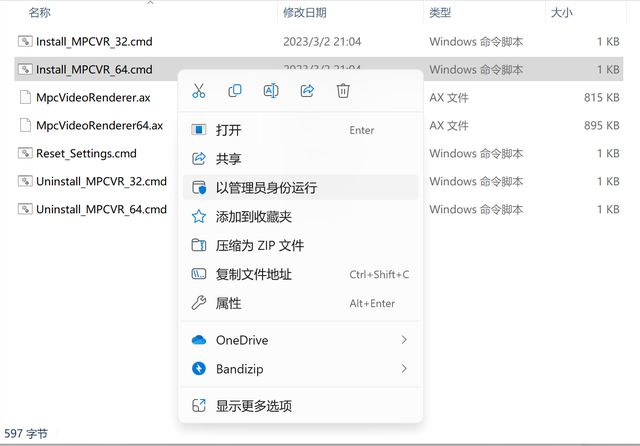This screenshot has height=446, width=640.
Task: Select 添加到收藏夹 star entry
Action: pos(300,217)
